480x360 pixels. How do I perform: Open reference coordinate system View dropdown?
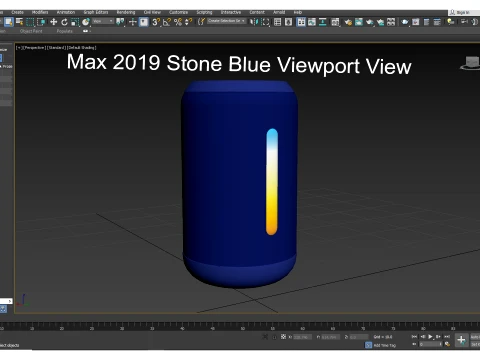tap(103, 21)
